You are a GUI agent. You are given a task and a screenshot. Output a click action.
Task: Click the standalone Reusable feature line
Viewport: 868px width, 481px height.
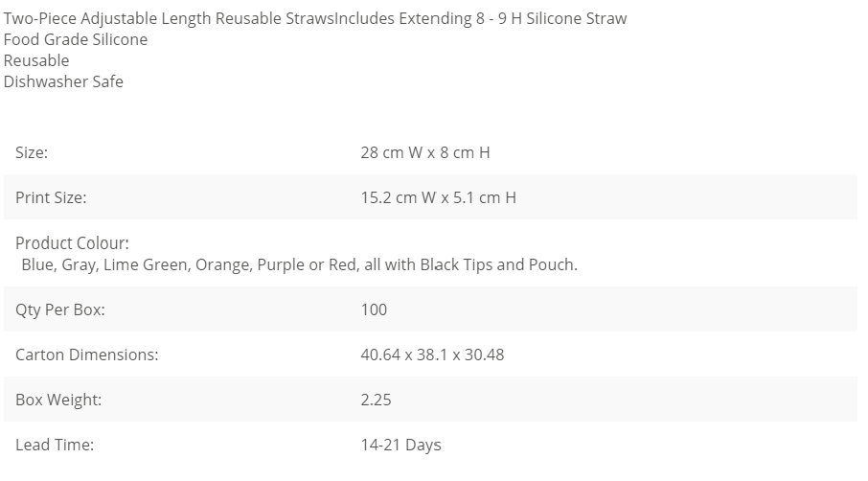click(x=36, y=60)
